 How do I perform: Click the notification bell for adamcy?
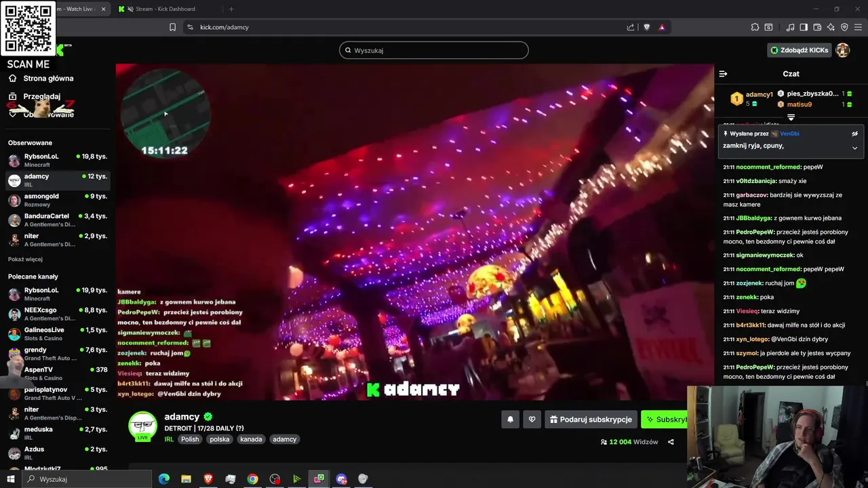[511, 420]
